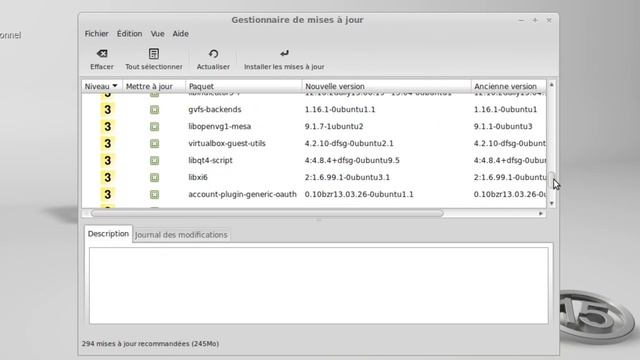
Task: Open the Aide menu
Action: [180, 34]
